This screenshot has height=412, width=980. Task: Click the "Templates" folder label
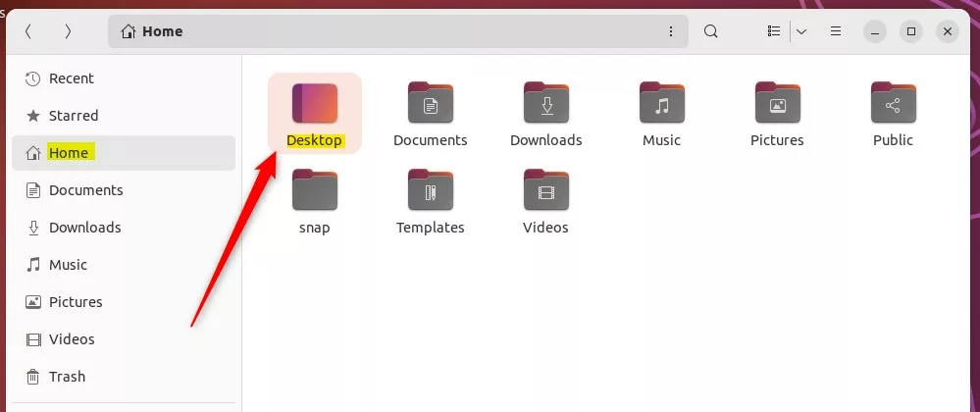430,228
